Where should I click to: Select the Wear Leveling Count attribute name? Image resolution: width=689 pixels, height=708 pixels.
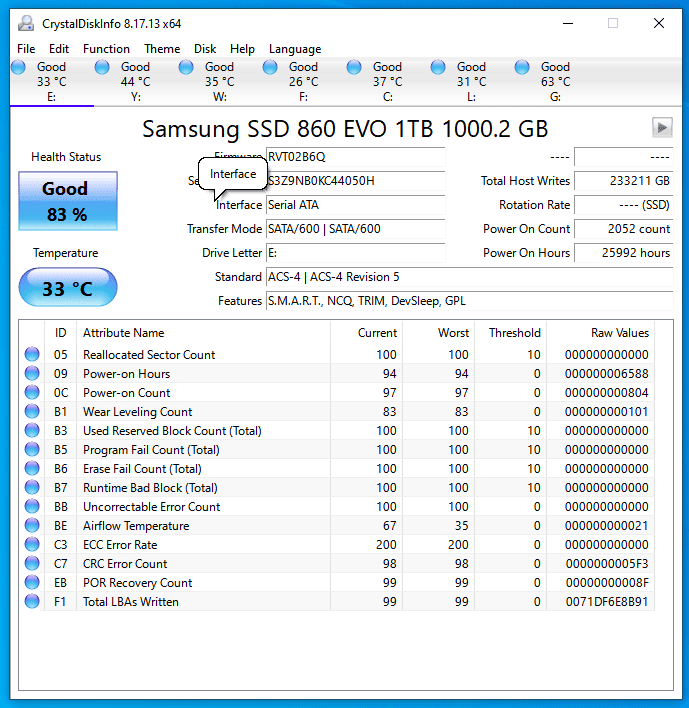(x=137, y=411)
